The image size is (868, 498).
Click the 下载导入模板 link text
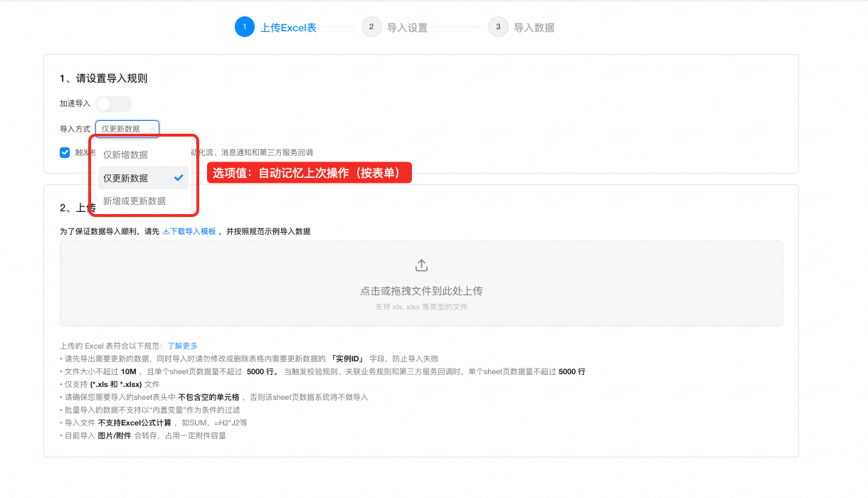click(x=193, y=231)
